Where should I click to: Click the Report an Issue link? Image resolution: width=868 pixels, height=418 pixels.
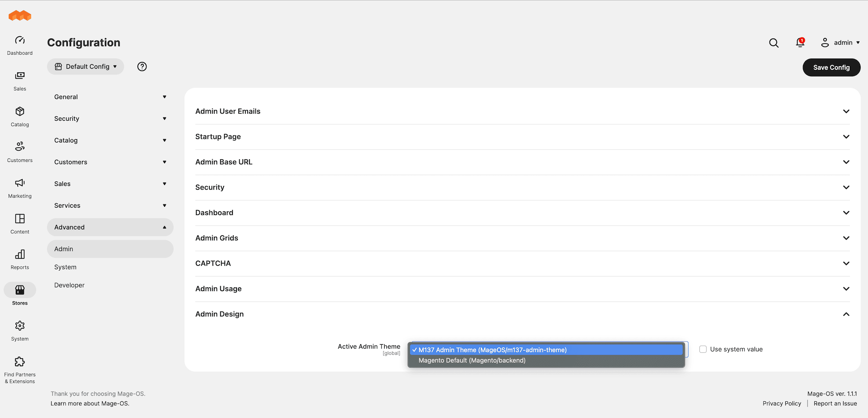(x=835, y=404)
